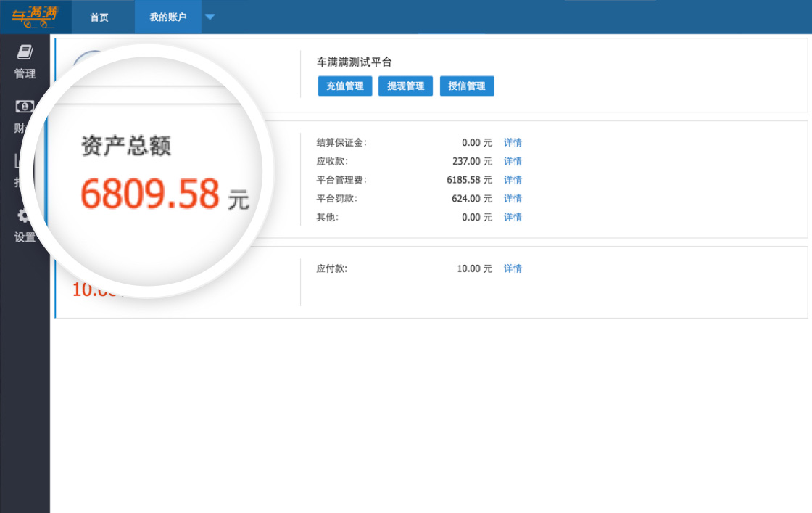Open the 财务 money icon in sidebar
The height and width of the screenshot is (513, 812).
click(x=25, y=107)
